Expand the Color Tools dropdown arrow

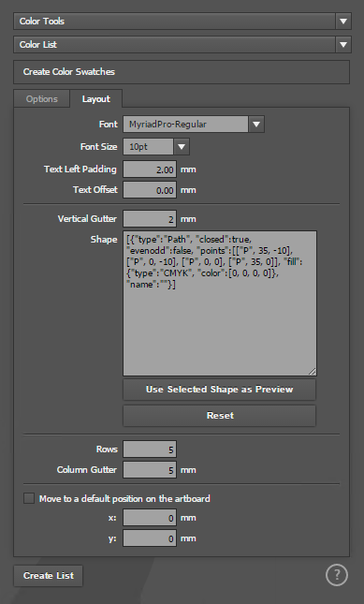click(343, 22)
